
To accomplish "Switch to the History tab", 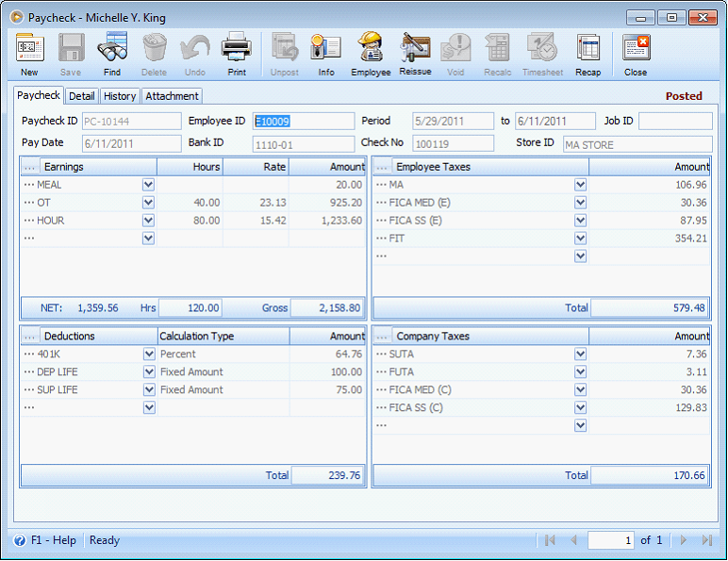I will point(120,96).
